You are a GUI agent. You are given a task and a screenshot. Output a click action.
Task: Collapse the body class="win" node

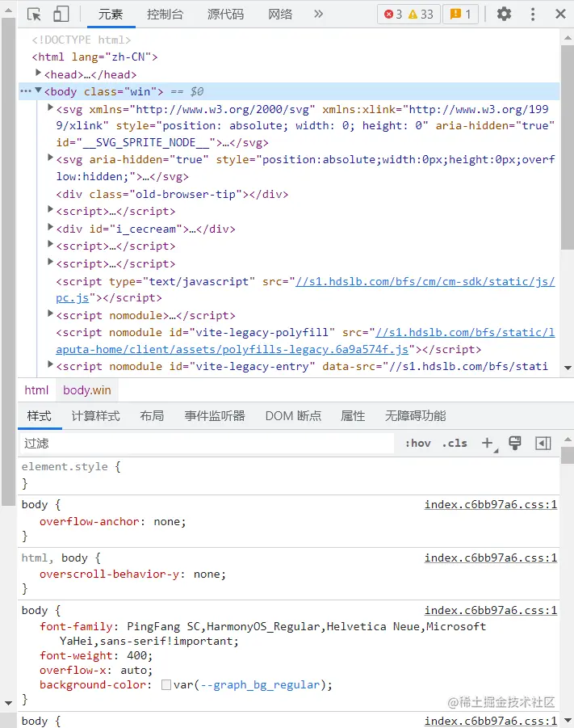39,90
